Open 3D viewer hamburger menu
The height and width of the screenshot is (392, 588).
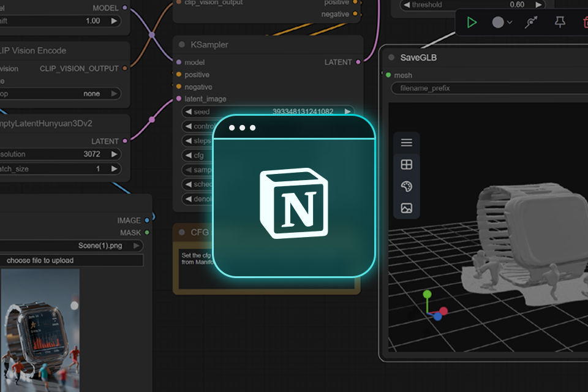(x=407, y=143)
